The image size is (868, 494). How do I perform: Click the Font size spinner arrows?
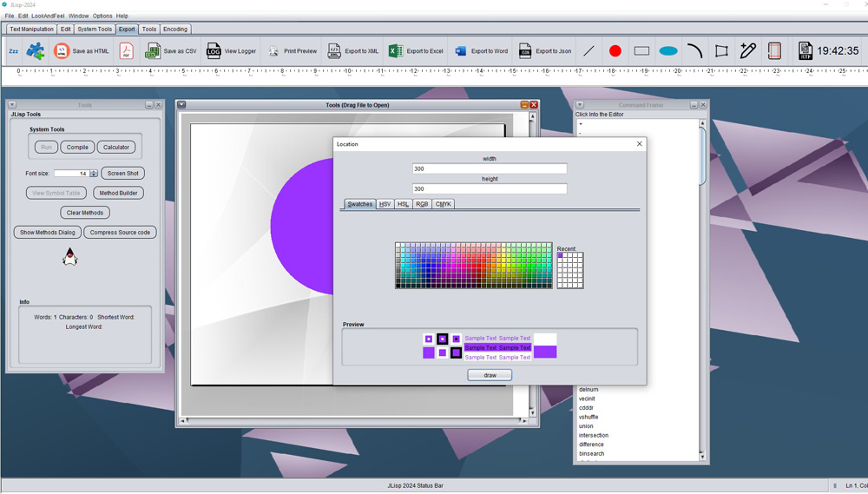pos(94,174)
